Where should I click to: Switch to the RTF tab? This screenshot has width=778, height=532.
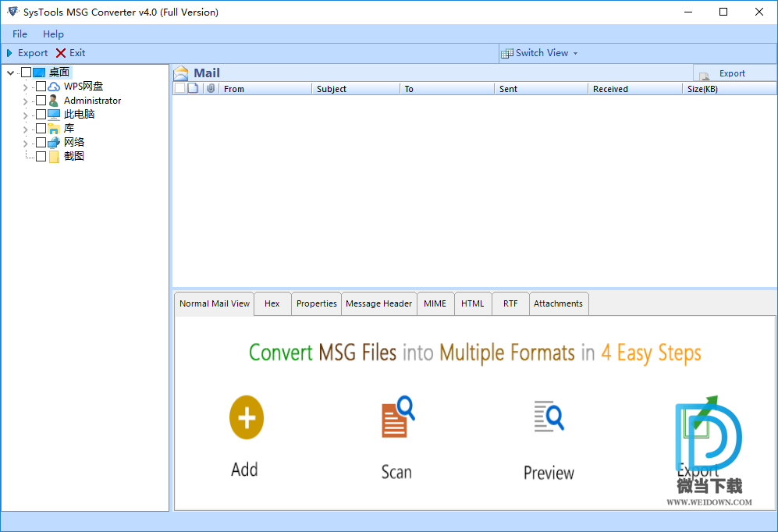[x=510, y=303]
